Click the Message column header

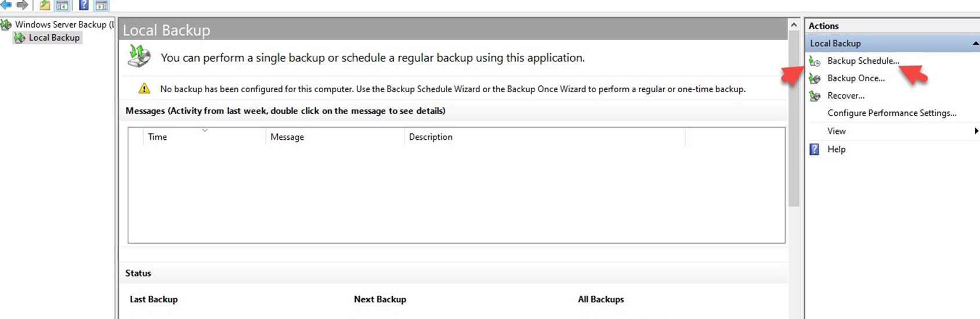pyautogui.click(x=335, y=137)
